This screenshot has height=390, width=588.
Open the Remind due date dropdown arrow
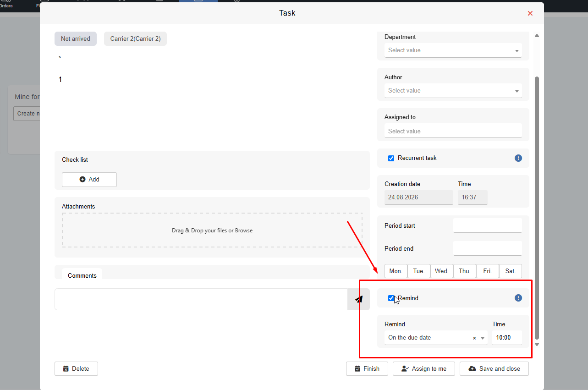[483, 338]
